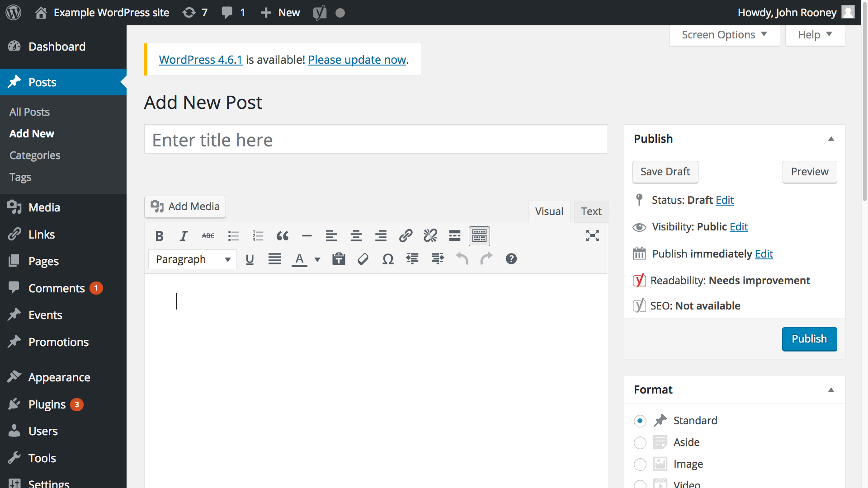The width and height of the screenshot is (868, 488).
Task: Open Categories in the Posts submenu
Action: tap(35, 155)
